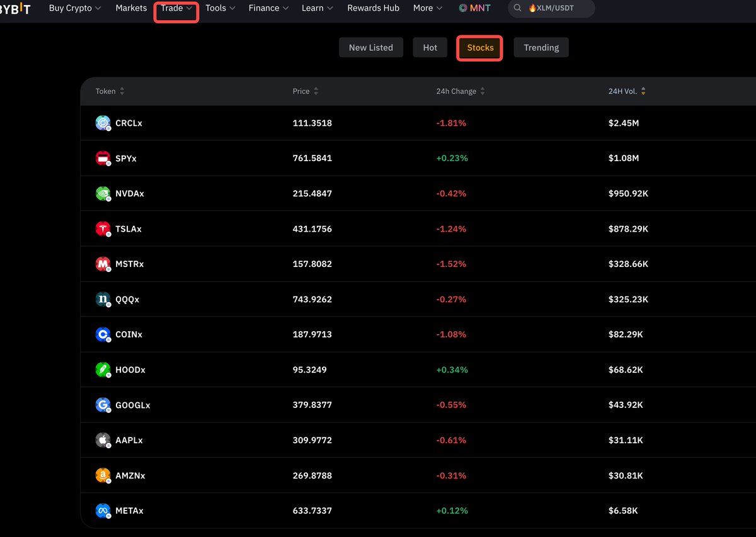Screen dimensions: 756x537
Task: Expand the More menu
Action: tap(428, 8)
